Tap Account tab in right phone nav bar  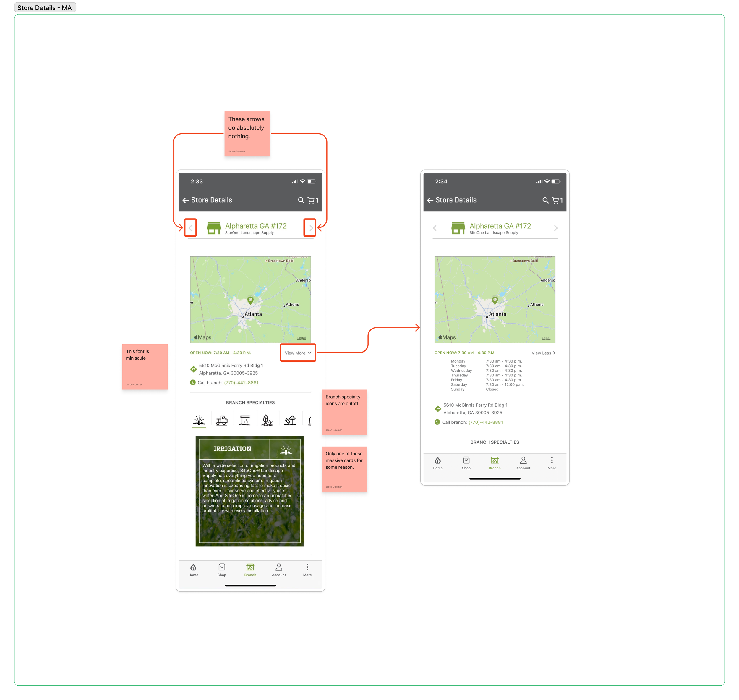[523, 463]
